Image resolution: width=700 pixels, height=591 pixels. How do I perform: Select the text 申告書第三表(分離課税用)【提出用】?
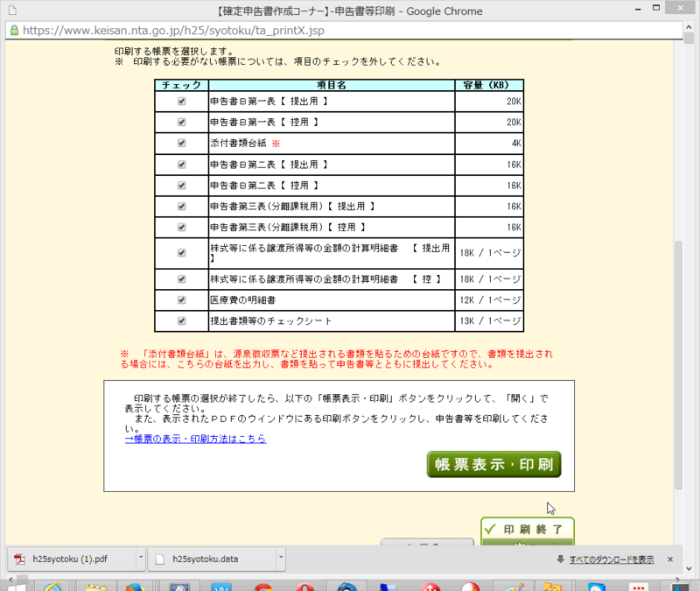[x=292, y=207]
